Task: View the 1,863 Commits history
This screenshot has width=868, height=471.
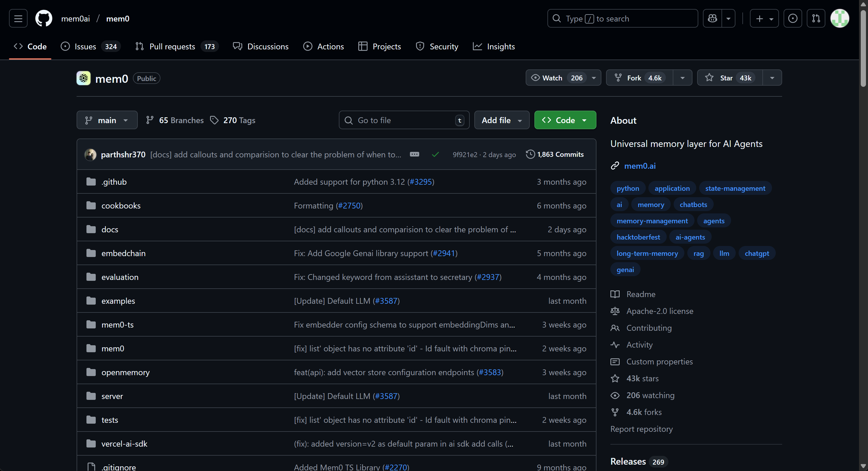Action: pyautogui.click(x=555, y=154)
